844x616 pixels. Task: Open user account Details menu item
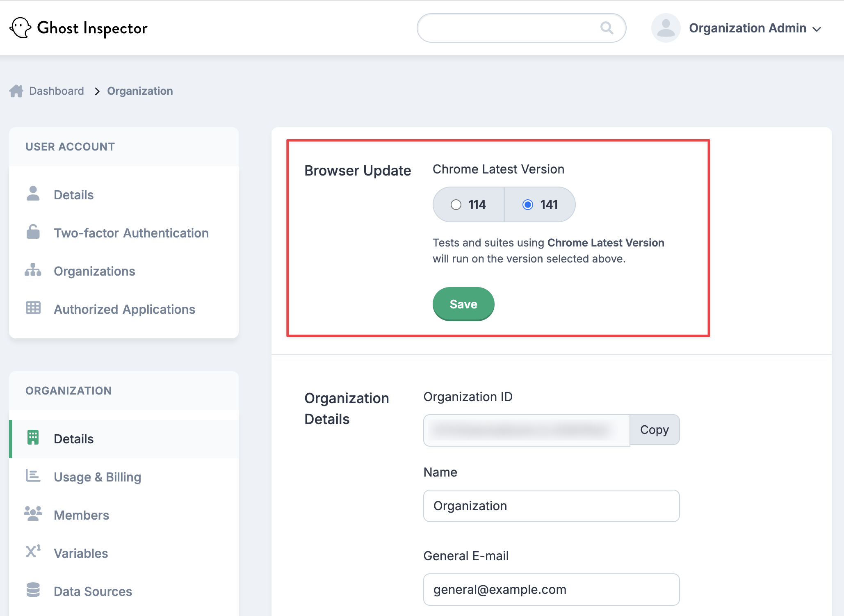pyautogui.click(x=73, y=195)
